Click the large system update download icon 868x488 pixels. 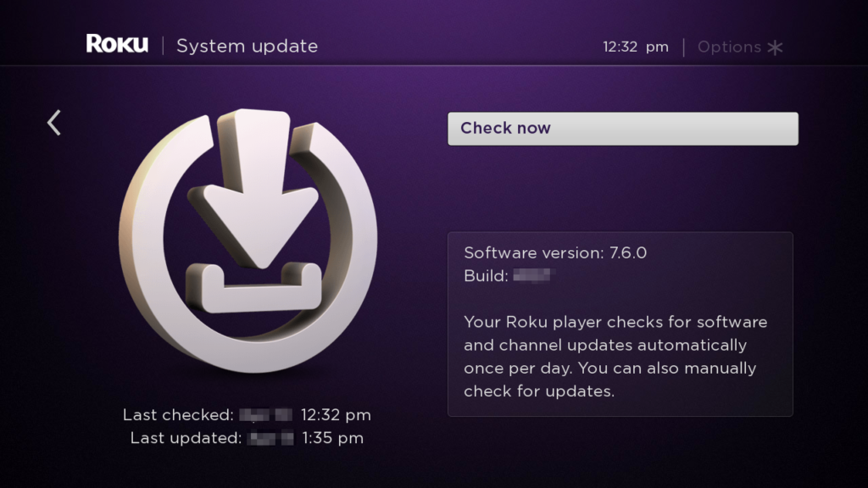pyautogui.click(x=248, y=240)
